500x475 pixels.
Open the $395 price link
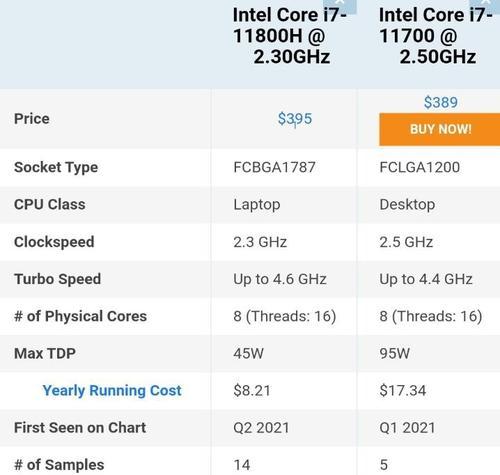pyautogui.click(x=295, y=119)
